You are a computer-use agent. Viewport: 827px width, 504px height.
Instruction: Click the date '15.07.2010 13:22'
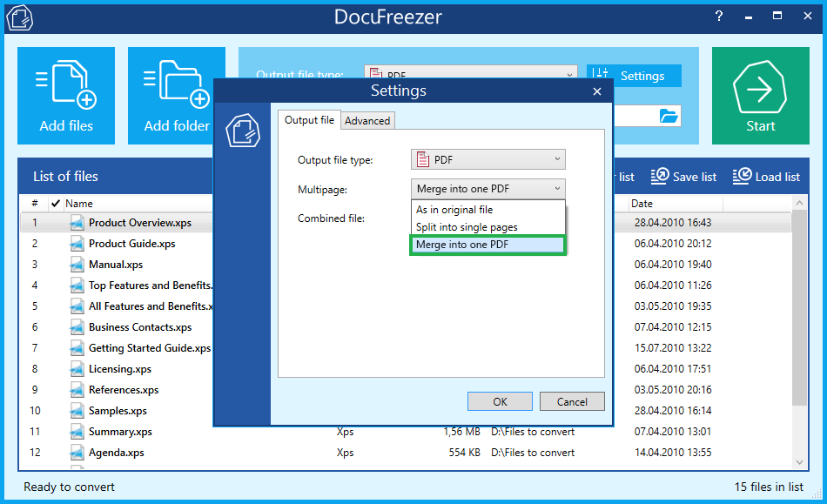tap(673, 348)
